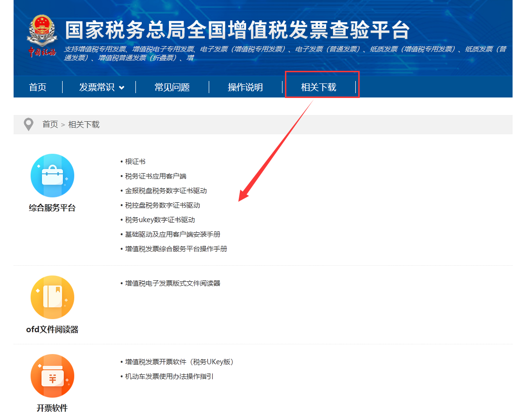This screenshot has width=515, height=420.
Task: Click the scrolling 支持增值税专用发票 subtitle text
Action: coord(285,53)
